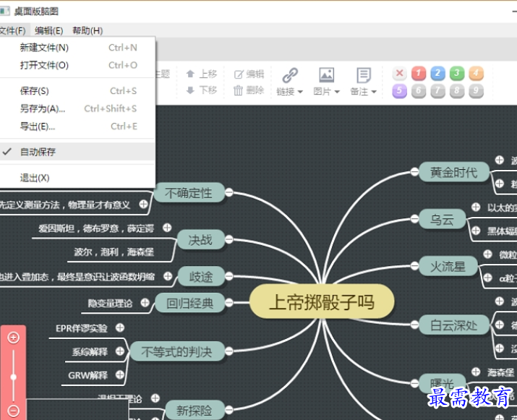Choose 退出(X) to quit
Image resolution: width=517 pixels, height=420 pixels.
point(77,178)
